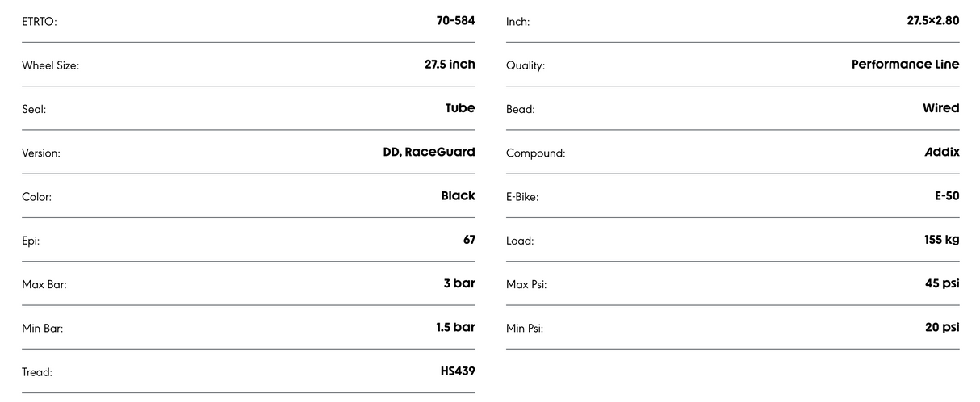Click the 20 psi value

tap(942, 327)
